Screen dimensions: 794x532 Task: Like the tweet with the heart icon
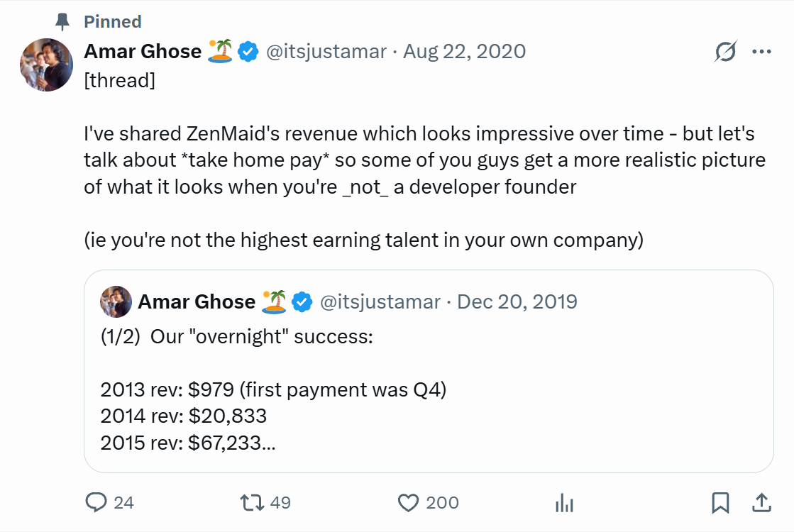coord(408,502)
